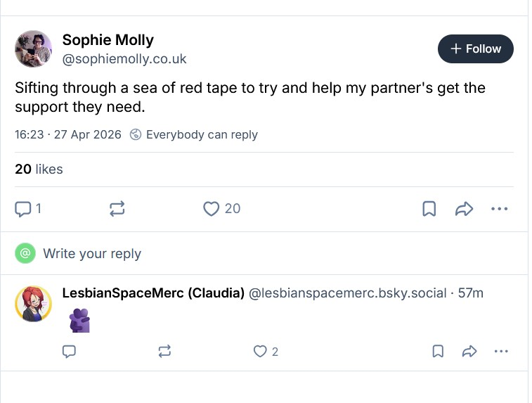Open the sophiemolly.co.uk handle link
The image size is (532, 403).
tap(124, 59)
